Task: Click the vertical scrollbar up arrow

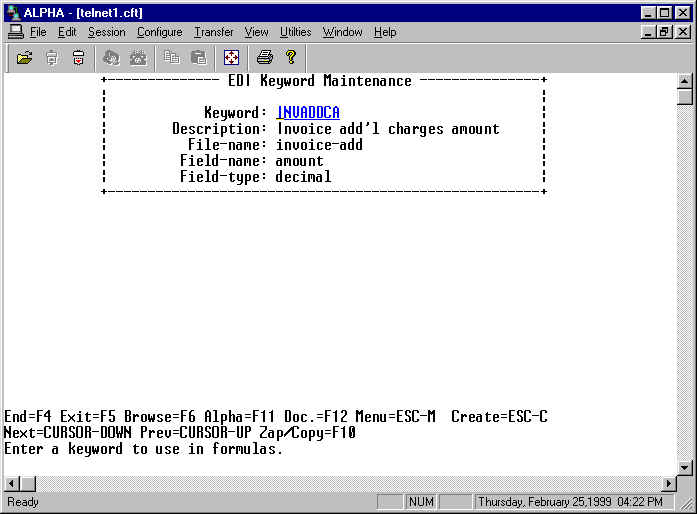Action: tap(685, 81)
